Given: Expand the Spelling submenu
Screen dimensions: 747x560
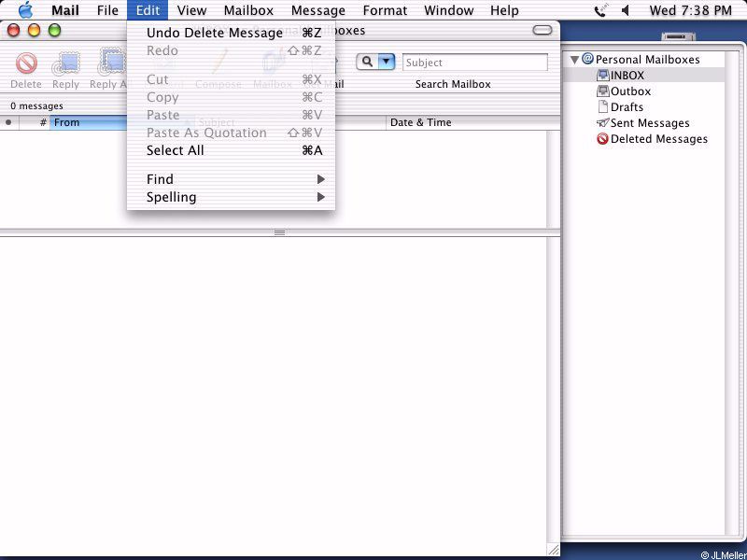Looking at the screenshot, I should pos(231,197).
